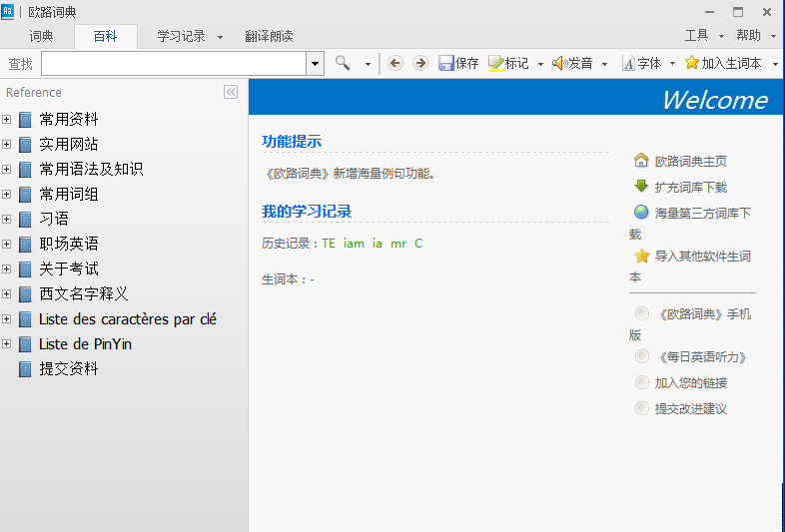Image resolution: width=785 pixels, height=532 pixels.
Task: Click the 保存 save disk icon
Action: 445,63
